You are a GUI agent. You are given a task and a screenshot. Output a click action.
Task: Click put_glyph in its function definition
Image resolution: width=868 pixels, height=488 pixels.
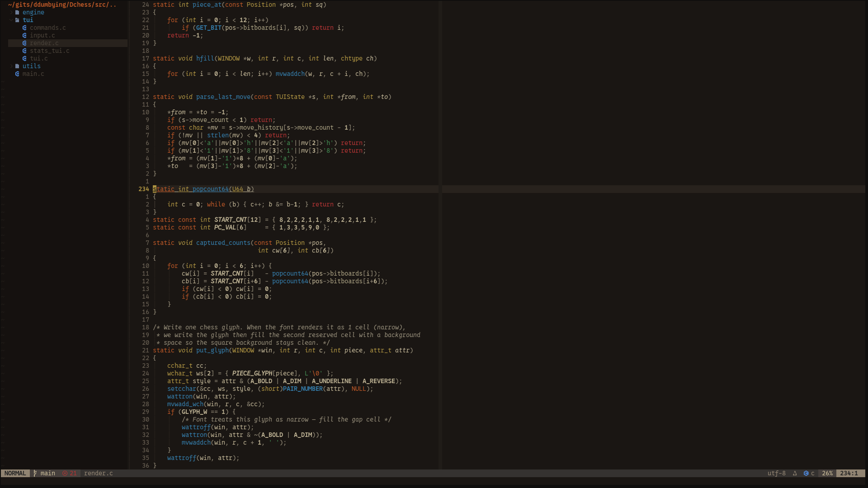coord(212,351)
